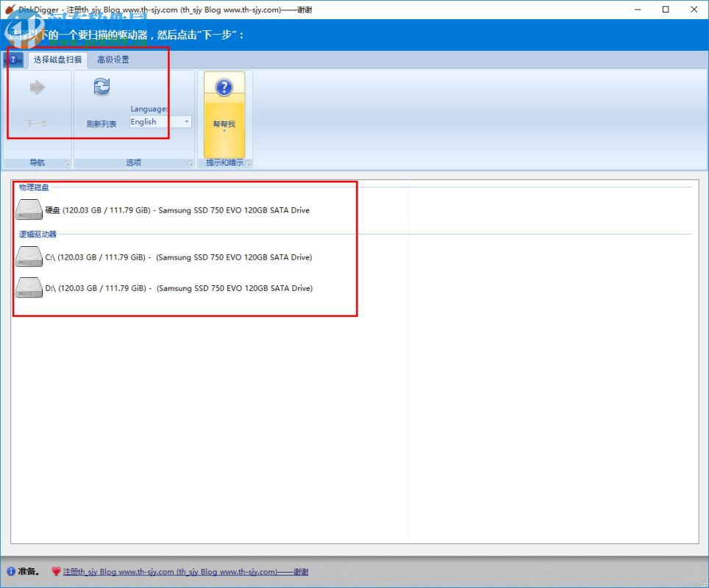Click the info icon in status bar
This screenshot has width=709, height=588.
[x=11, y=571]
